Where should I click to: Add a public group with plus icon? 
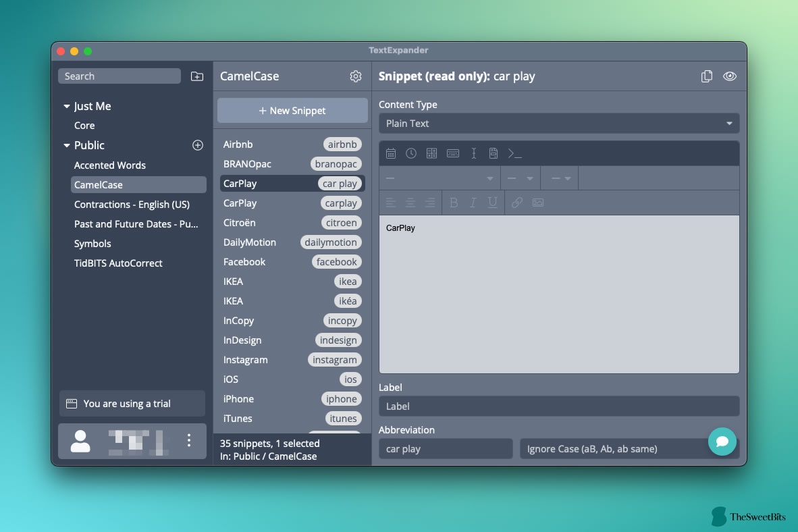tap(197, 145)
